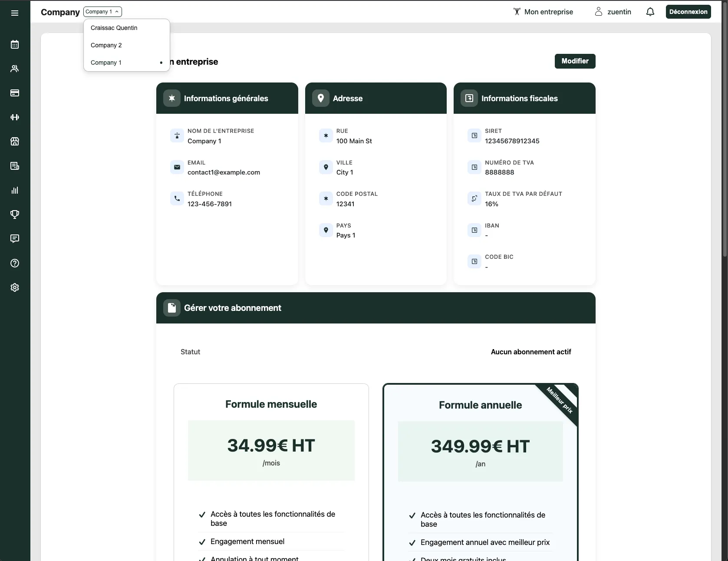Click the notification bell icon

650,12
